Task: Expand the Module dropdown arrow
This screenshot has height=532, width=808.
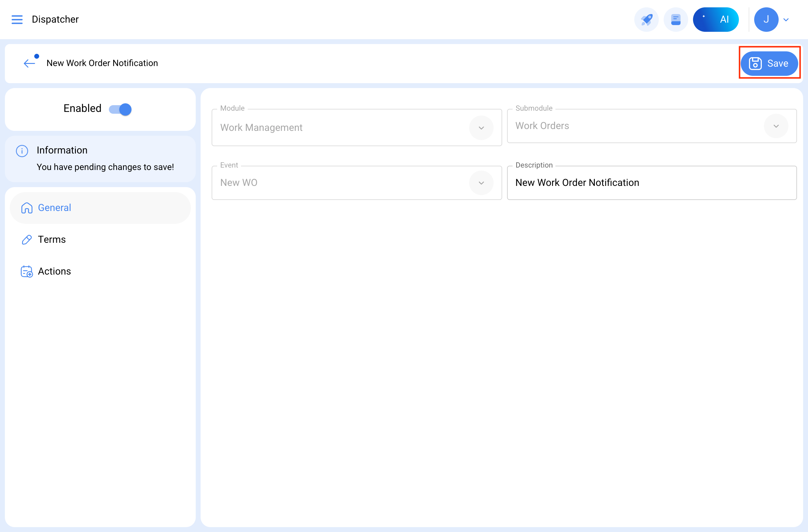Action: 481,128
